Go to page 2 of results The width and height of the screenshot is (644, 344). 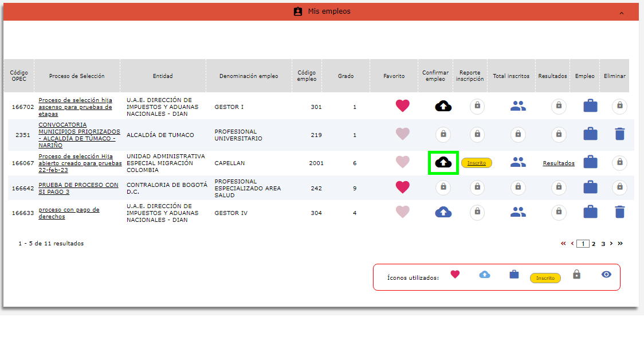tap(594, 244)
